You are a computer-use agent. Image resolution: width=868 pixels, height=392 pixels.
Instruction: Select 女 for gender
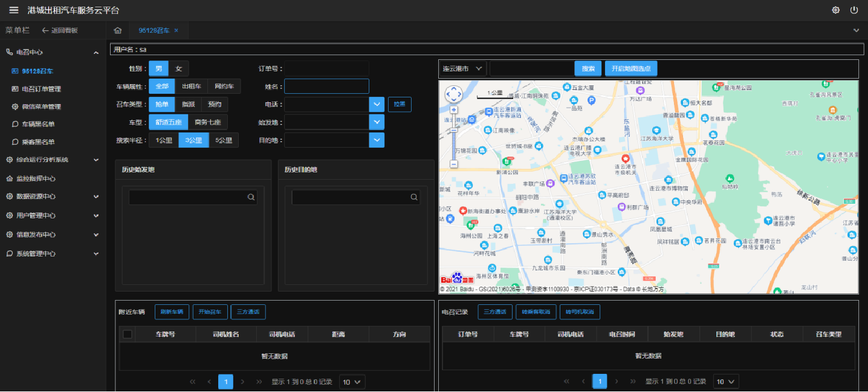pyautogui.click(x=179, y=68)
